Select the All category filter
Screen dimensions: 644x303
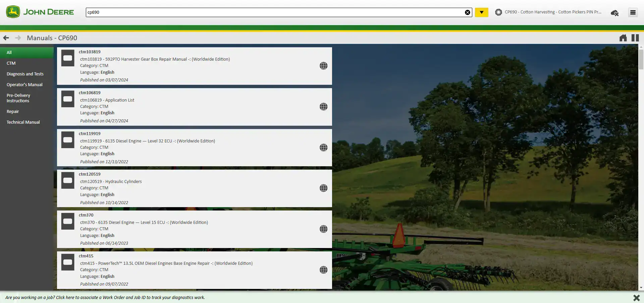(x=27, y=52)
